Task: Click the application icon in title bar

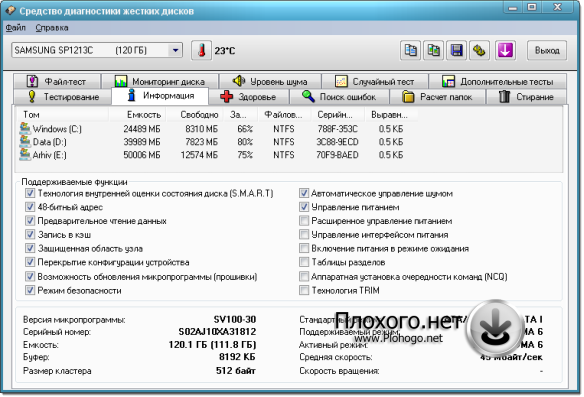Action: (10, 10)
